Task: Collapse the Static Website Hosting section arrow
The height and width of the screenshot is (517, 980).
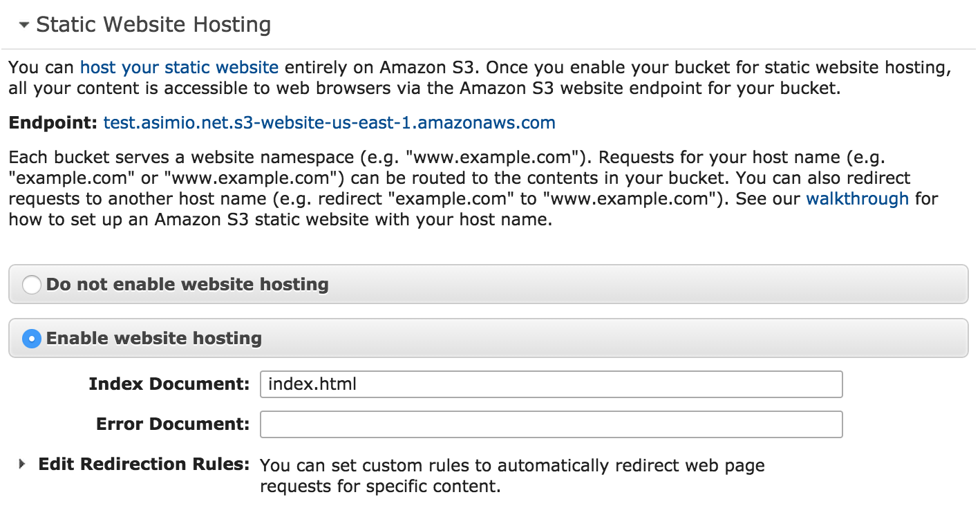Action: (x=25, y=25)
